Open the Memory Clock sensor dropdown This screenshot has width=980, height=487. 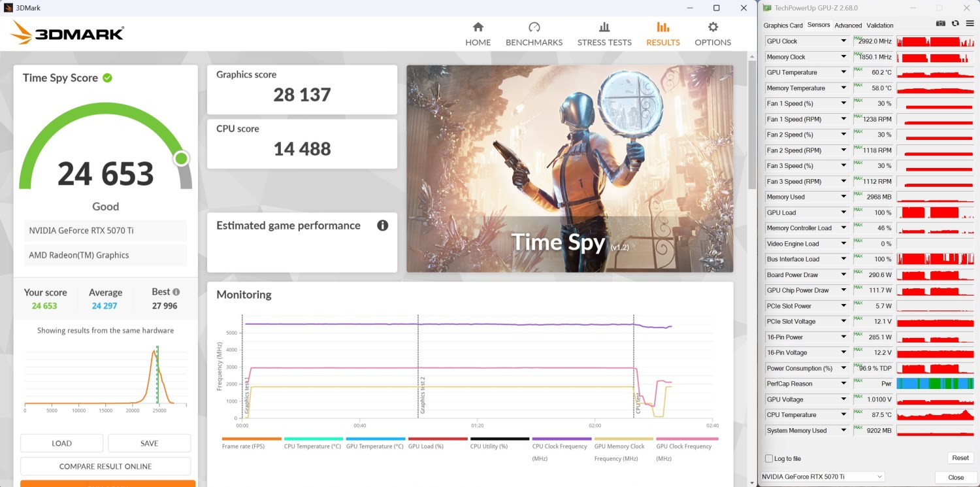tap(843, 57)
